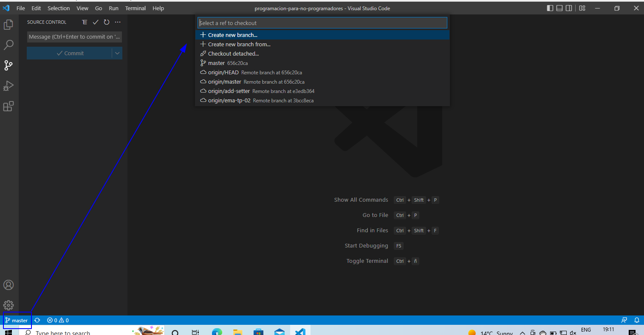The width and height of the screenshot is (644, 335).
Task: Open Source Control more actions menu
Action: [x=118, y=22]
